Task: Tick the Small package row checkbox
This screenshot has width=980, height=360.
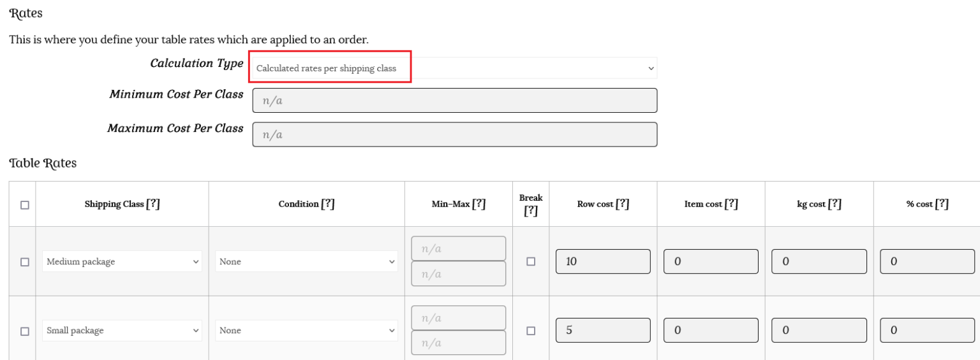Action: click(25, 331)
